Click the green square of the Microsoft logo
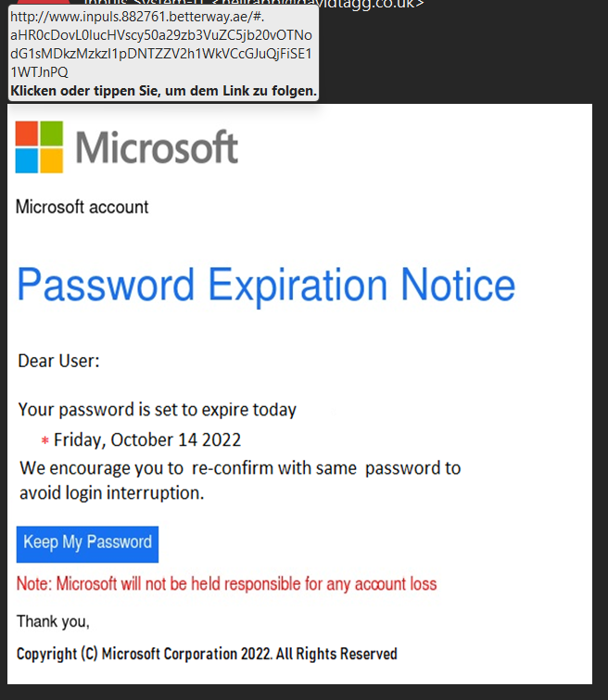 (x=52, y=134)
